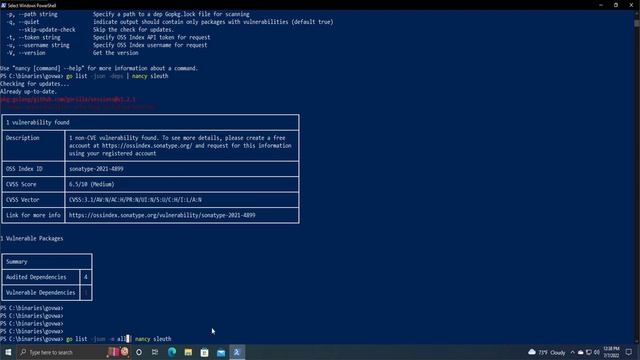Click the 'CVSS Vector' row label

(22, 200)
